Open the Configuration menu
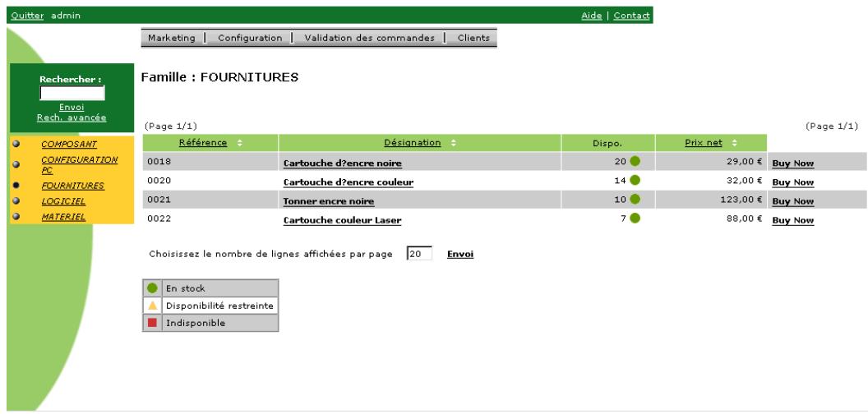 (x=250, y=38)
